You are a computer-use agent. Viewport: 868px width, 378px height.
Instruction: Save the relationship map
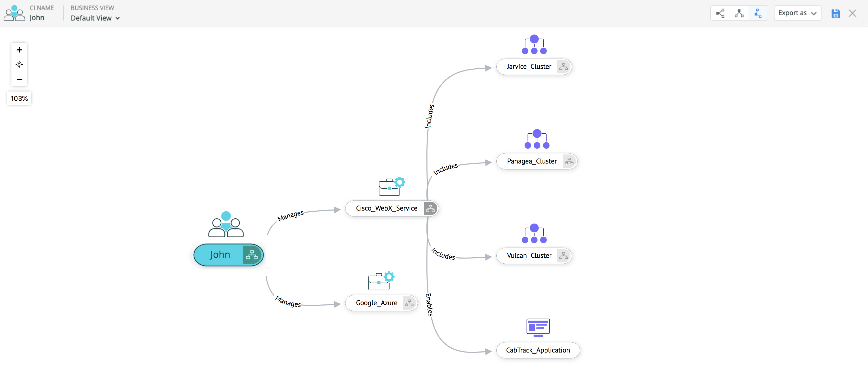[836, 14]
